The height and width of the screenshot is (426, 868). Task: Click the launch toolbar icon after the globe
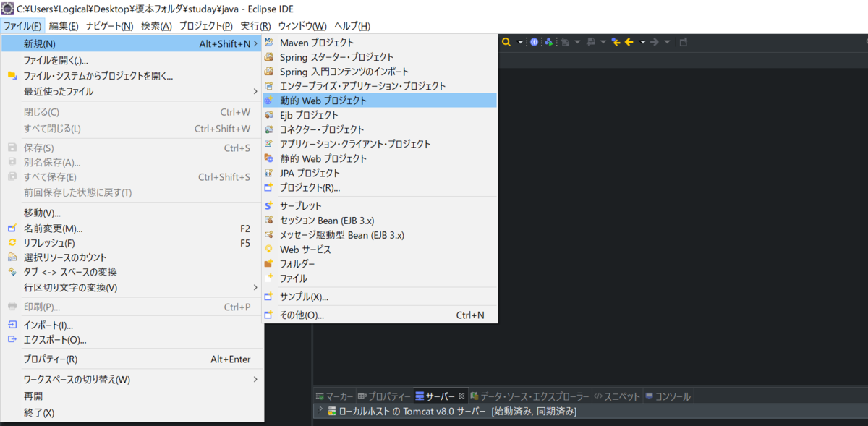[x=549, y=42]
